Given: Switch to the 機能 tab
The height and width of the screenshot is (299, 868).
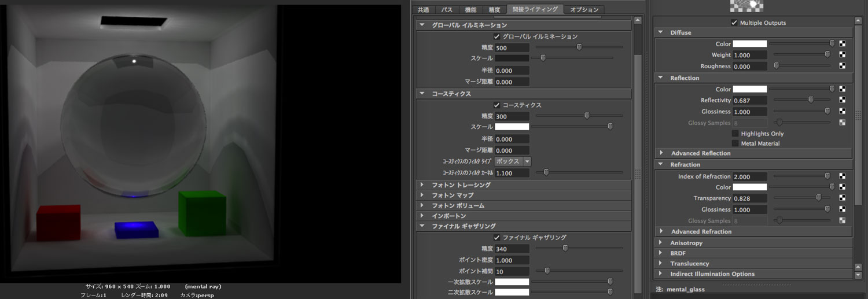Looking at the screenshot, I should (x=471, y=10).
